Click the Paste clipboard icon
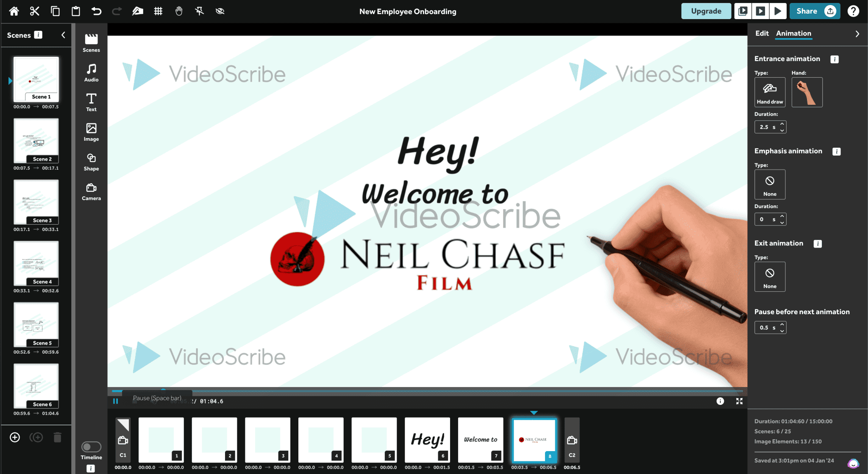The image size is (868, 474). coord(76,11)
